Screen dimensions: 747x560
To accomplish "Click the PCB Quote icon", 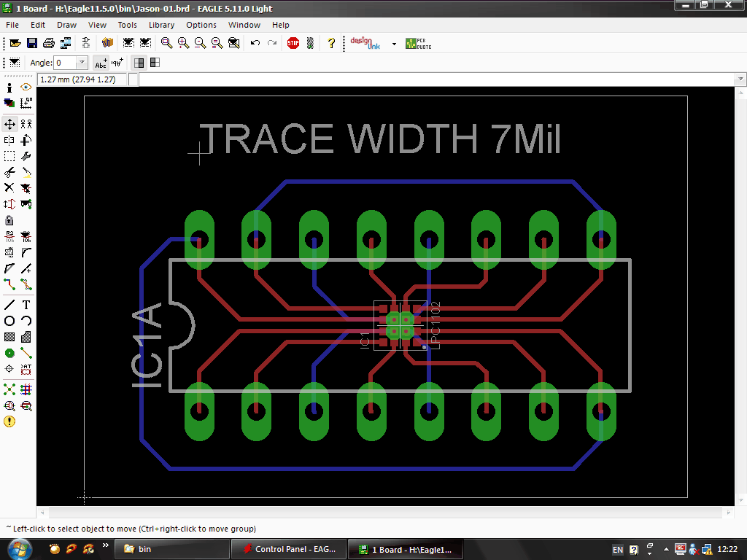I will [x=418, y=43].
